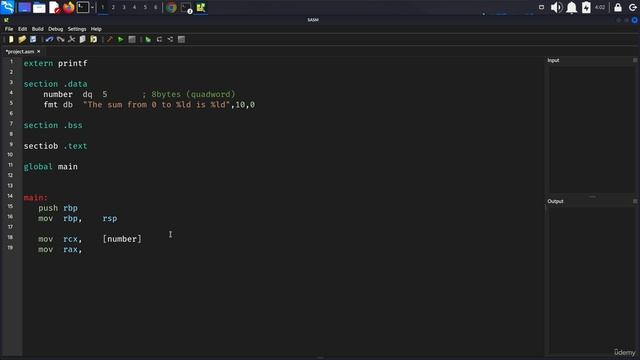Step over with the debug step-over icon
Image resolution: width=640 pixels, height=360 pixels.
coord(159,39)
